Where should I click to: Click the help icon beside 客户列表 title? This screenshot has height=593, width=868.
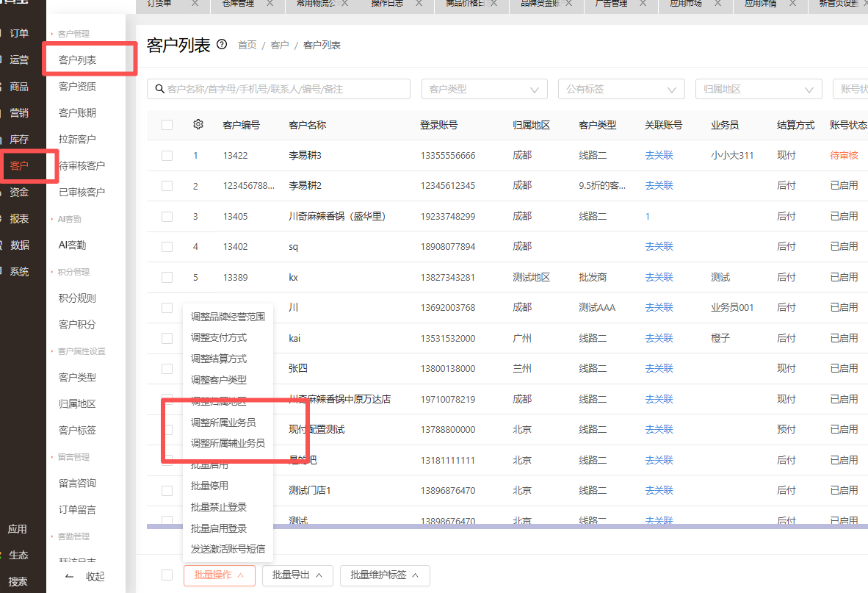coord(222,44)
